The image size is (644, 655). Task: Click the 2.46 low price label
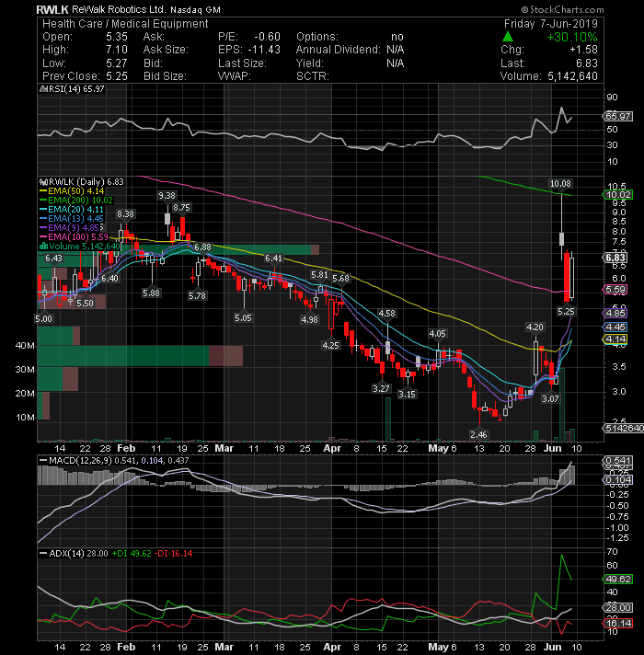[x=478, y=434]
